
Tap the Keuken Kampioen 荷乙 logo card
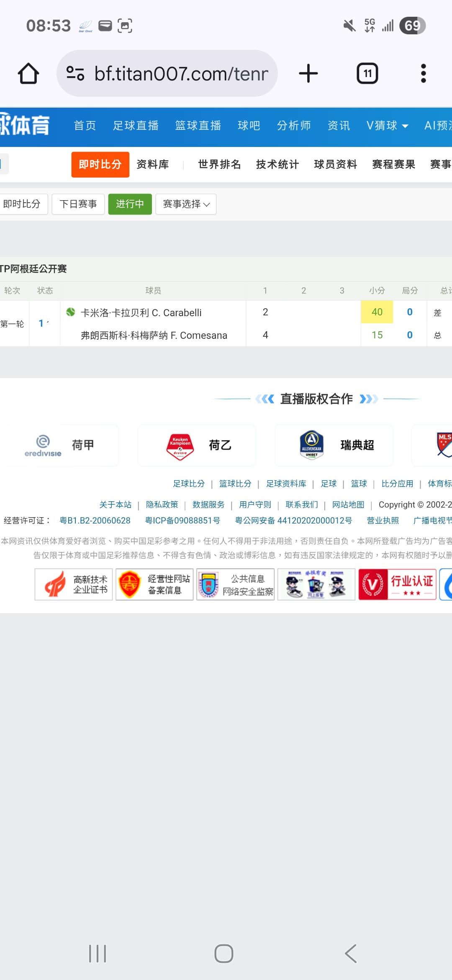[197, 445]
